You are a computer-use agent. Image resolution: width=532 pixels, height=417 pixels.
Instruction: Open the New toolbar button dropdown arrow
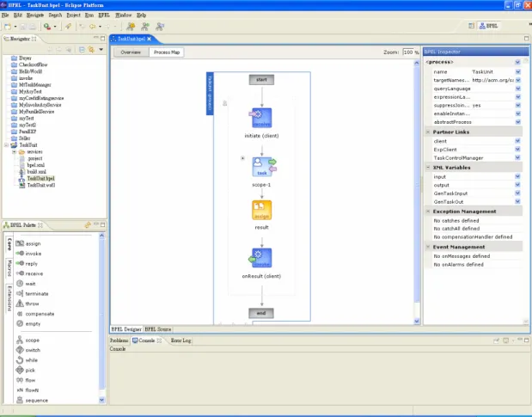[15, 27]
